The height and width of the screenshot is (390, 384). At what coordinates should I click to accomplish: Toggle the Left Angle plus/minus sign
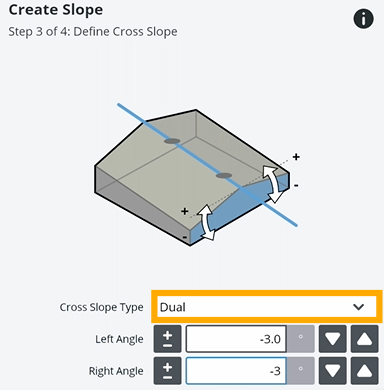pos(167,339)
